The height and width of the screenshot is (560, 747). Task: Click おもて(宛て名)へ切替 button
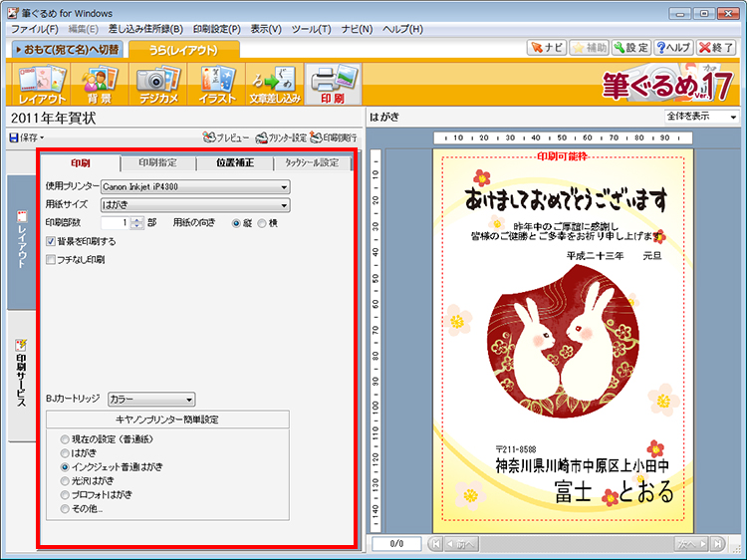67,50
